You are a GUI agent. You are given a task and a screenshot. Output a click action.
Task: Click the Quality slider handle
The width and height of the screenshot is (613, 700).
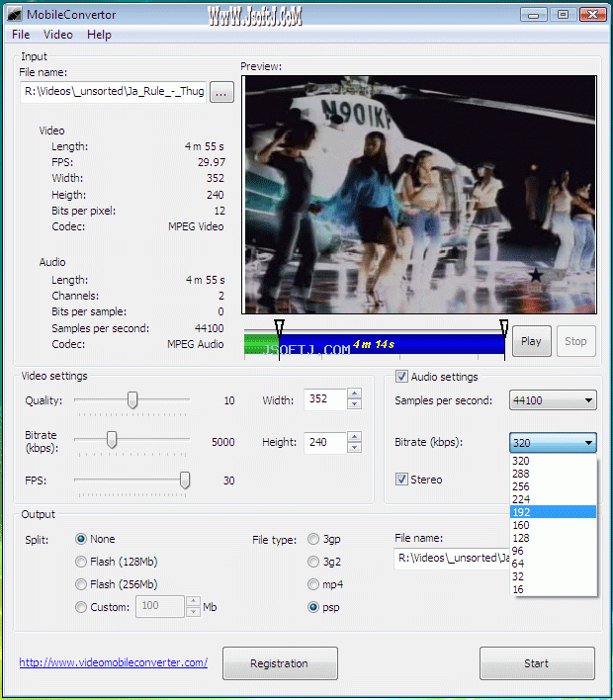[x=132, y=400]
